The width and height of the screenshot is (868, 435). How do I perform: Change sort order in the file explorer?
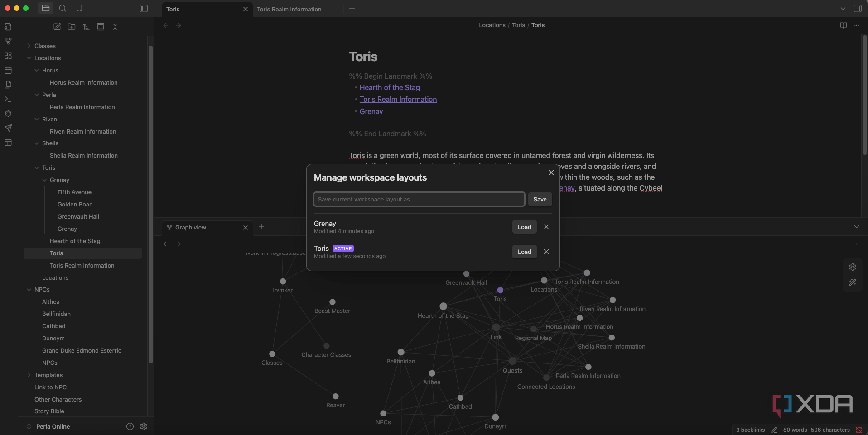[x=86, y=27]
